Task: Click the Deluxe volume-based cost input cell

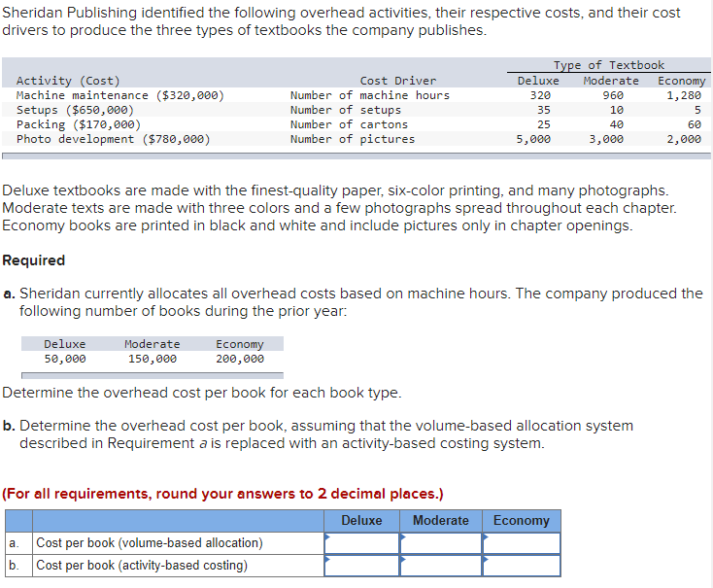Action: pos(361,543)
